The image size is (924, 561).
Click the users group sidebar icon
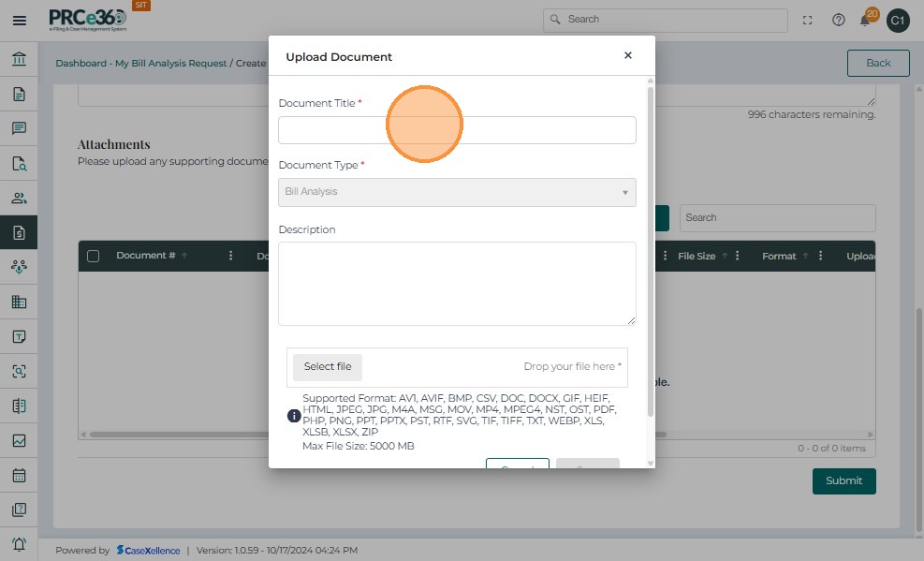(19, 198)
